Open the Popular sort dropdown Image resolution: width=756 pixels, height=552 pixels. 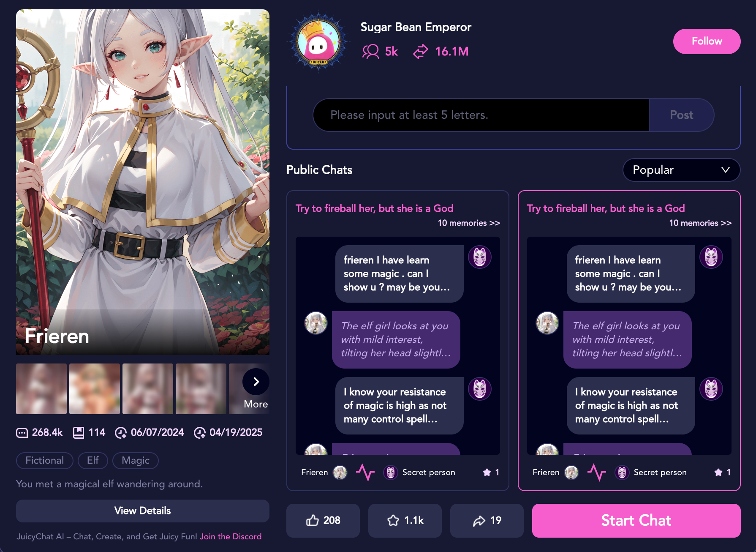pos(681,170)
